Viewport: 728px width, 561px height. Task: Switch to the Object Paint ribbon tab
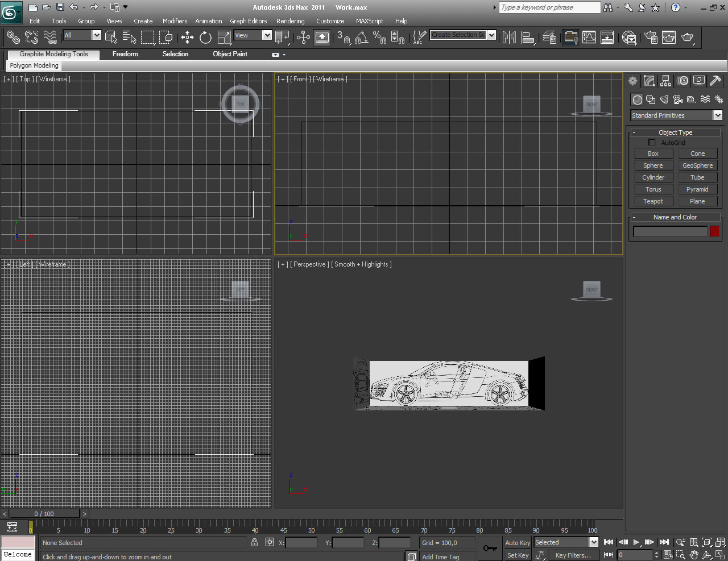pyautogui.click(x=230, y=54)
